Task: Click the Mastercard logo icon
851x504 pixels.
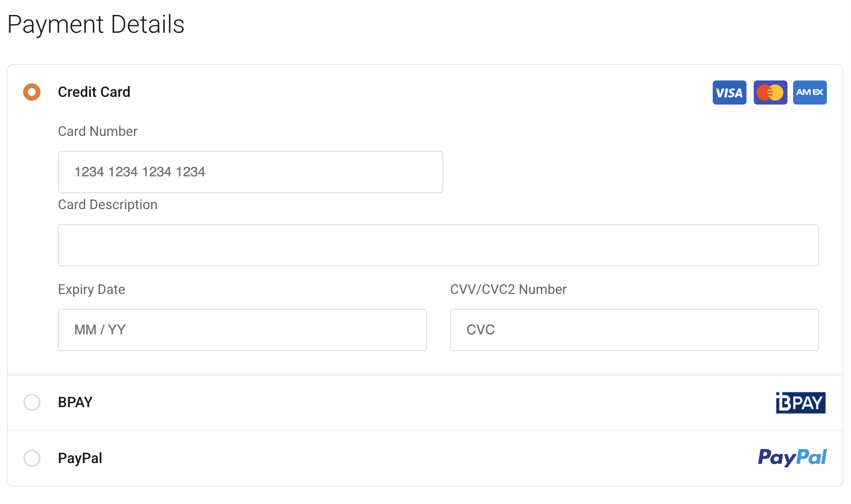Action: coord(770,93)
